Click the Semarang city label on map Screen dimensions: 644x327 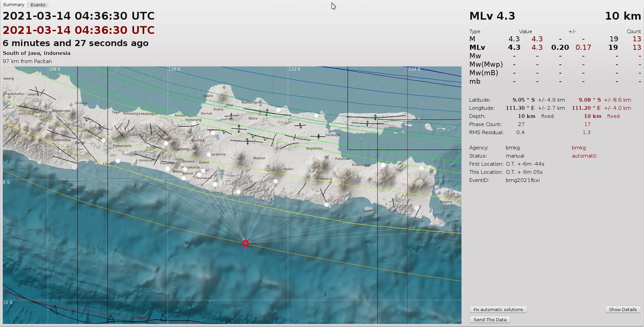pyautogui.click(x=193, y=120)
